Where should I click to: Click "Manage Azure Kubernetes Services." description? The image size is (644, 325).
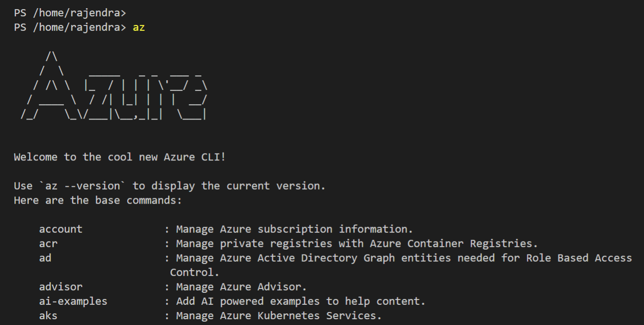(x=279, y=315)
